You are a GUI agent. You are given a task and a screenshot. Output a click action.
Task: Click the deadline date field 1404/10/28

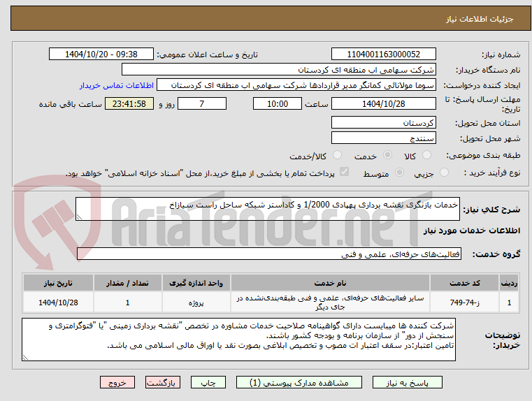point(383,103)
